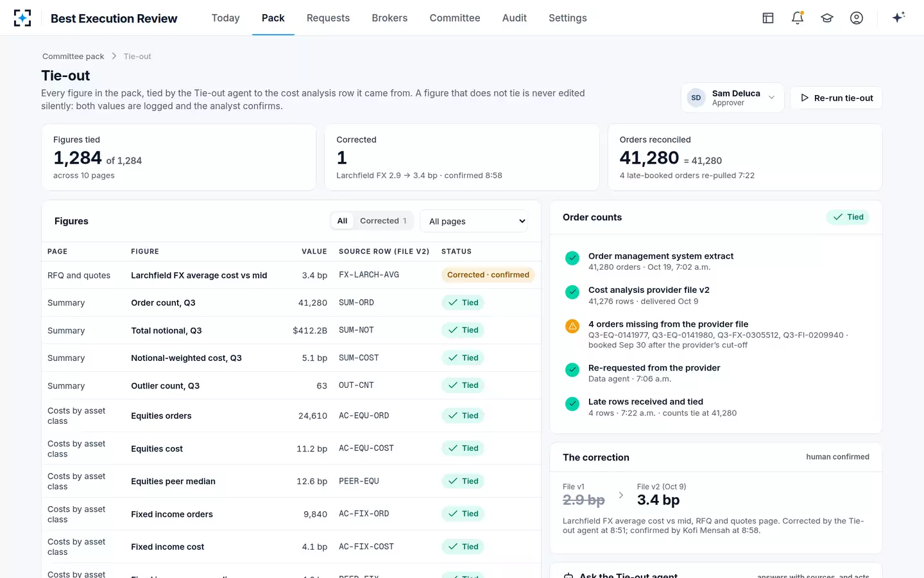Screen dimensions: 924x578
Task: Switch to the Brokers tab
Action: point(389,18)
